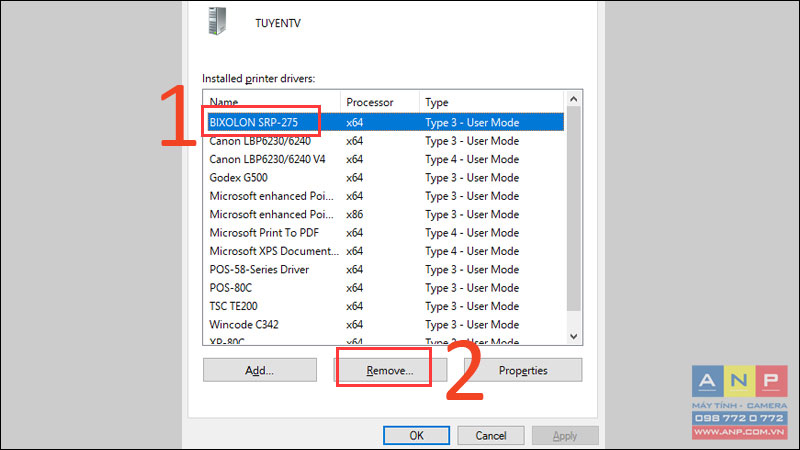Select Microsoft XPS Document driver row
The width and height of the screenshot is (800, 450).
(x=384, y=251)
